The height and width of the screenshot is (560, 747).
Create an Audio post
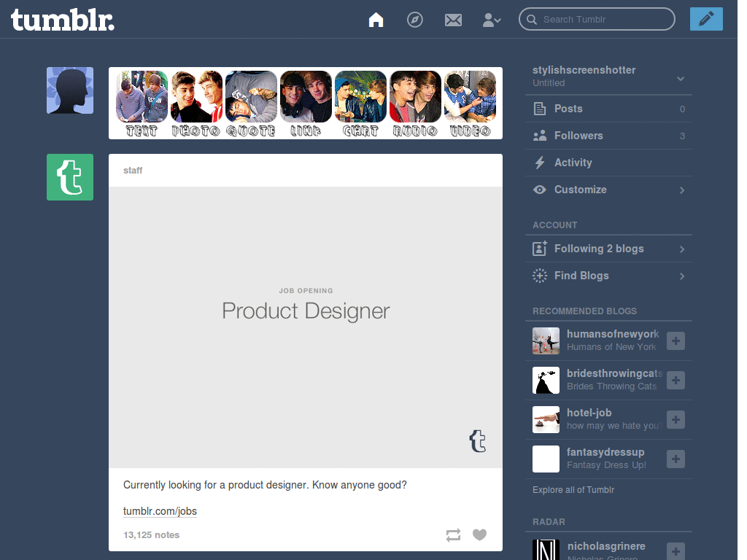point(415,104)
